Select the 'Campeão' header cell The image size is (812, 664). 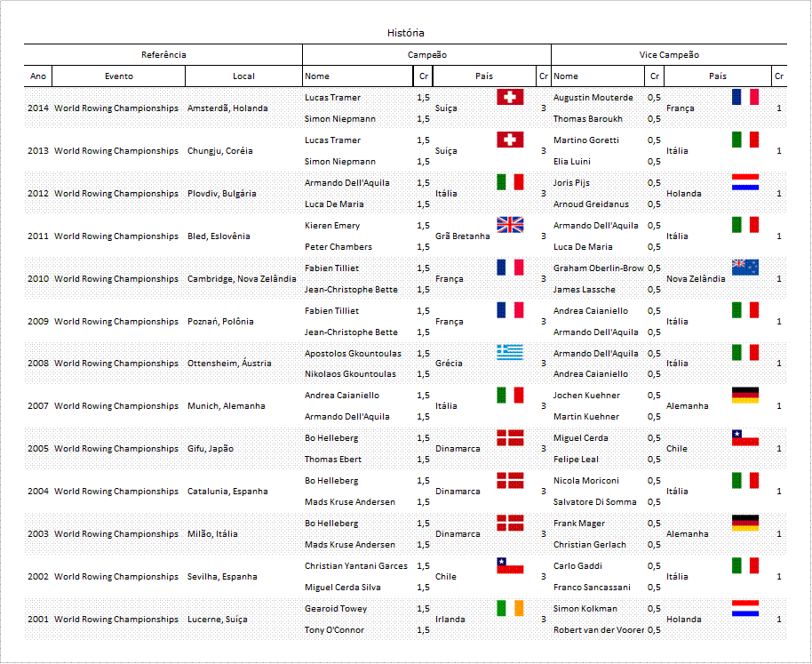pyautogui.click(x=426, y=54)
